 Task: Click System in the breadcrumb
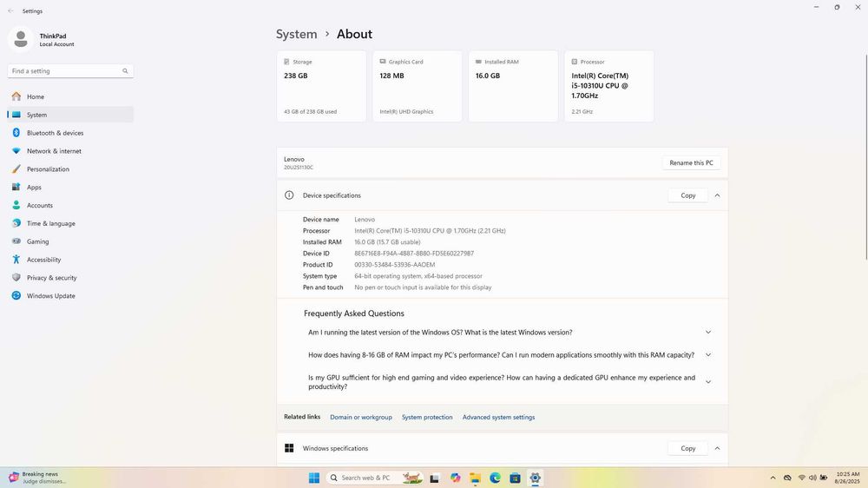pos(296,34)
